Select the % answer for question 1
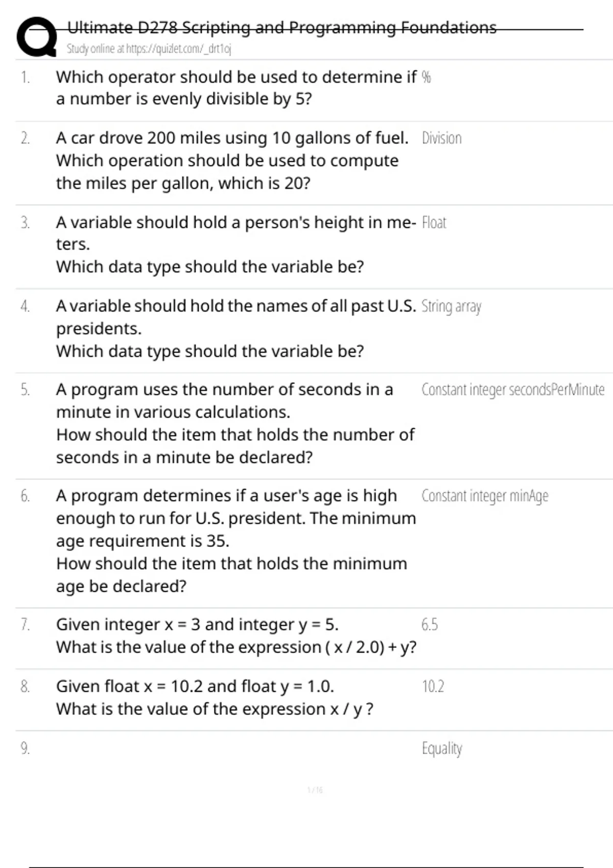Image resolution: width=613 pixels, height=868 pixels. coord(427,77)
